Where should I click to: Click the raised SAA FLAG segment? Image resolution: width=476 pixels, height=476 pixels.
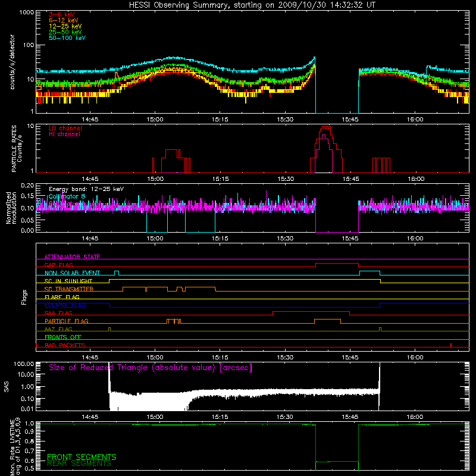pos(311,312)
